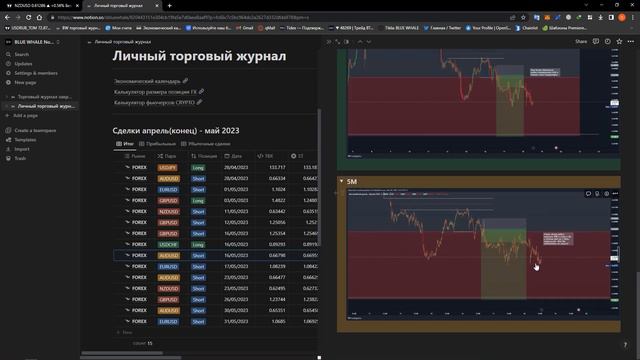
Task: Open comments panel icon in side peek
Action: click(596, 42)
